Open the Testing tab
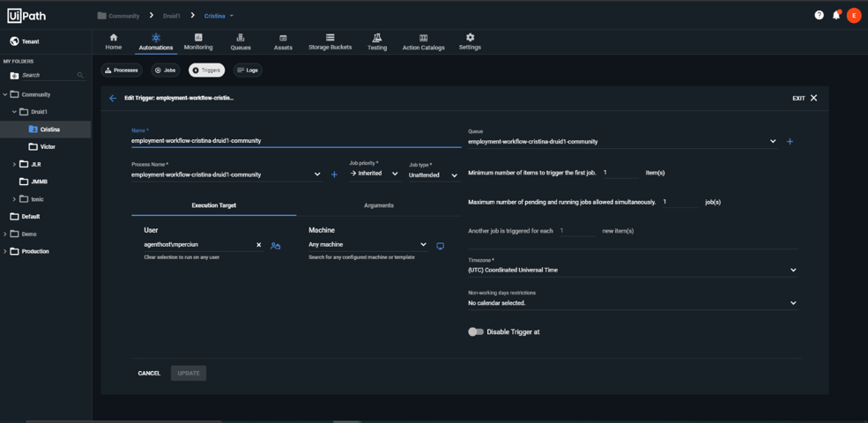The height and width of the screenshot is (423, 868). pyautogui.click(x=377, y=42)
